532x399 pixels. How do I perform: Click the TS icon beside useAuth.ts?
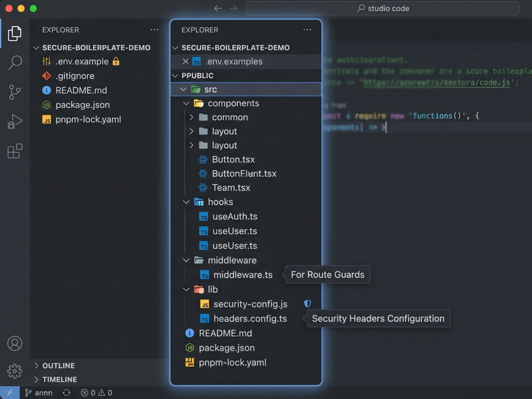click(x=204, y=217)
